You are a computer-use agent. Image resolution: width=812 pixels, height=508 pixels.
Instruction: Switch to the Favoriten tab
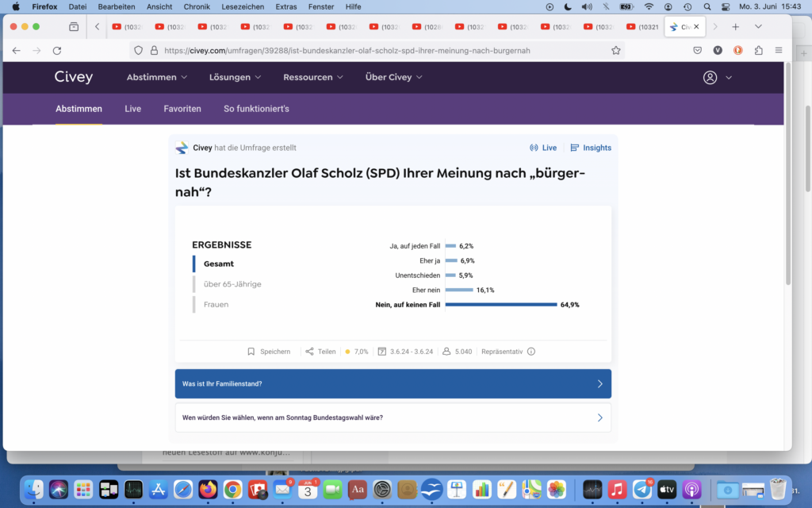(182, 109)
